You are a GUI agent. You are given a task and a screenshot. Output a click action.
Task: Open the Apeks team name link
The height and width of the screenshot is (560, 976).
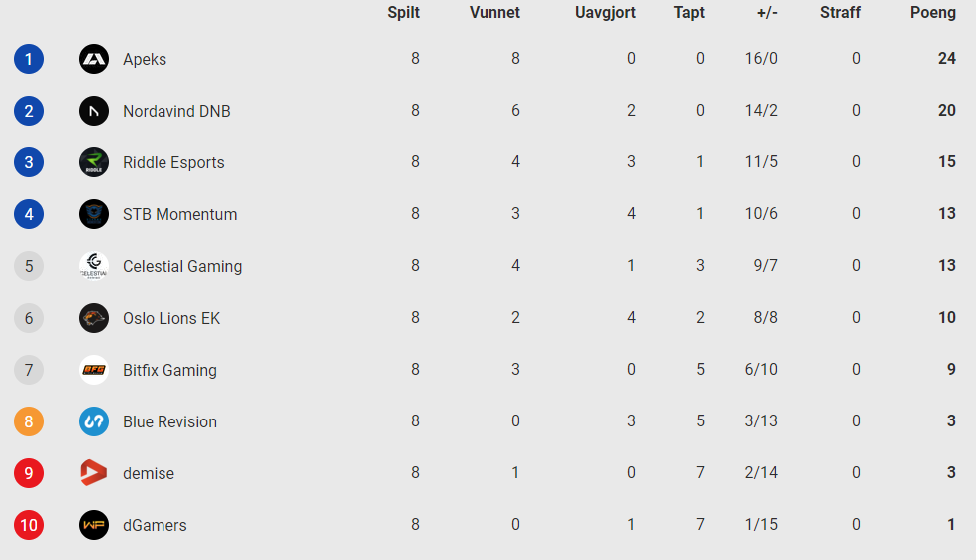[145, 59]
